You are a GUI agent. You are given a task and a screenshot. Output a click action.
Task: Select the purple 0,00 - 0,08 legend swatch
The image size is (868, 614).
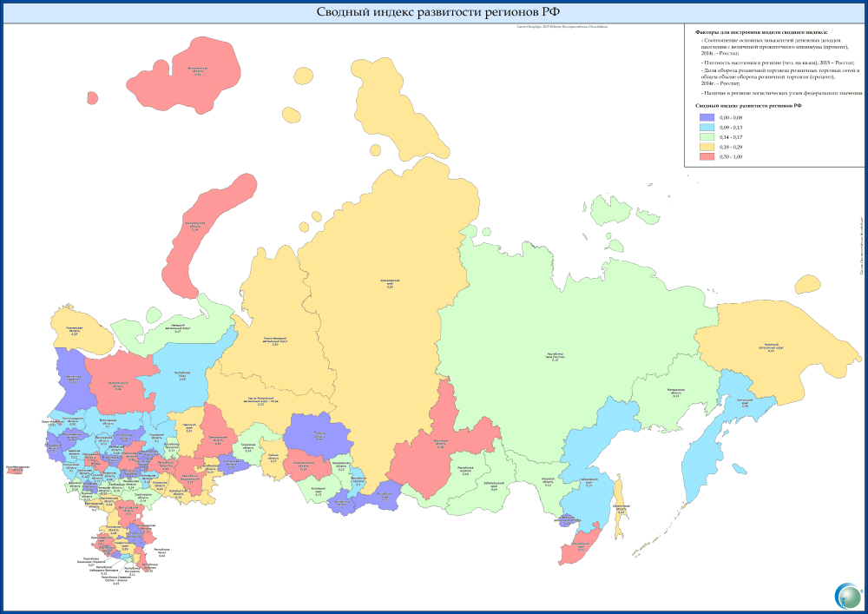coord(707,117)
